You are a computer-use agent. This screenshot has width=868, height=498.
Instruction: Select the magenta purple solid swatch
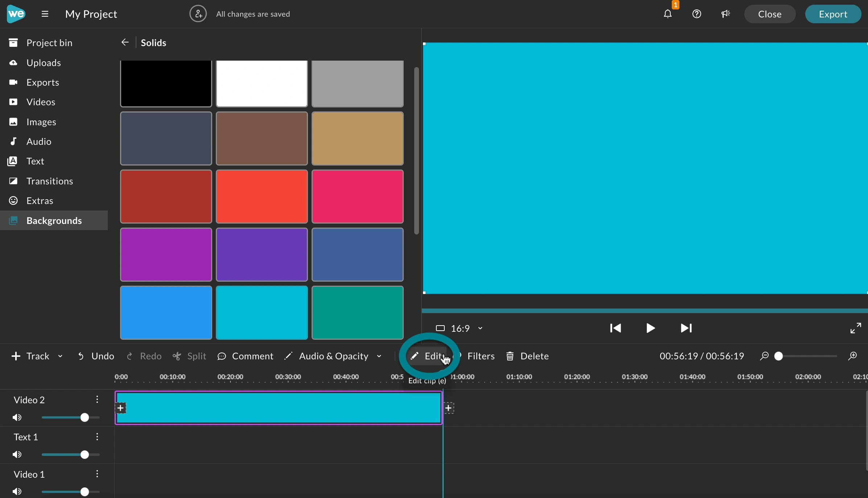[x=166, y=254]
